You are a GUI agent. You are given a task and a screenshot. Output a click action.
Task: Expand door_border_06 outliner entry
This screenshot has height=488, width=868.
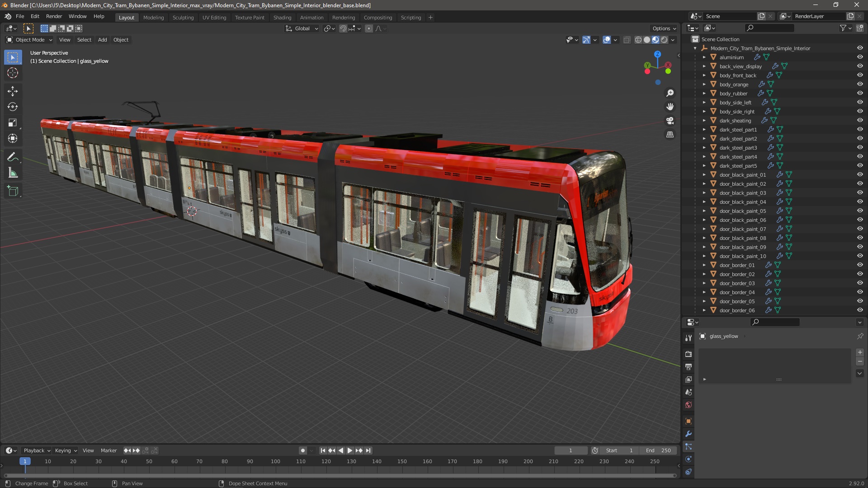[x=704, y=310]
